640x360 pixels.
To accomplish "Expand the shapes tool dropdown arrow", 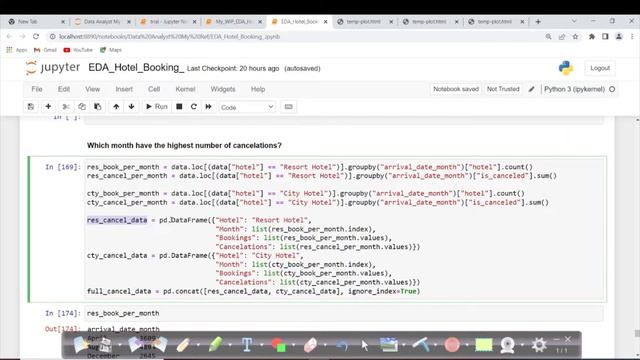I will pyautogui.click(x=293, y=345).
